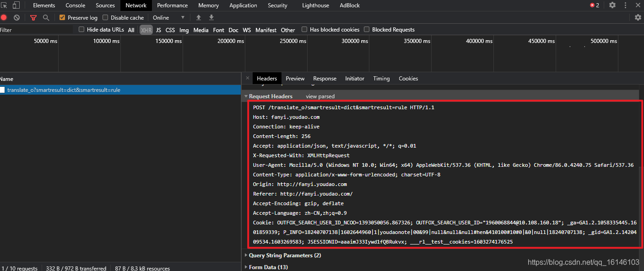Image resolution: width=644 pixels, height=271 pixels.
Task: Filter requests by Doc type
Action: [233, 30]
